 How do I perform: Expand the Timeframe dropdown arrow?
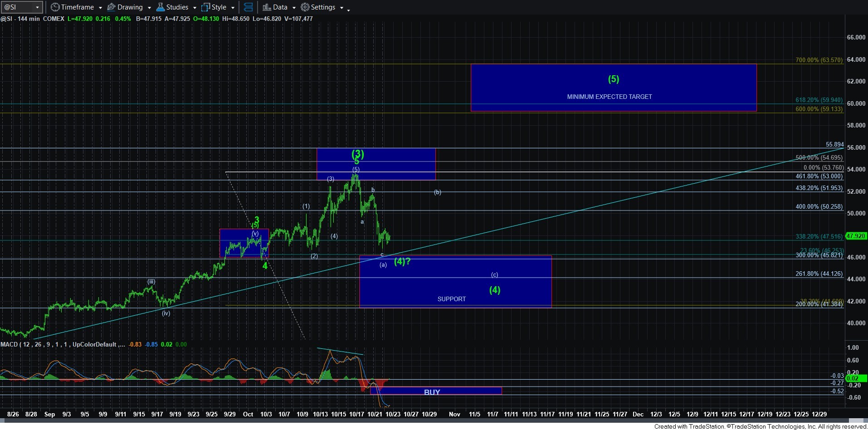pos(100,8)
